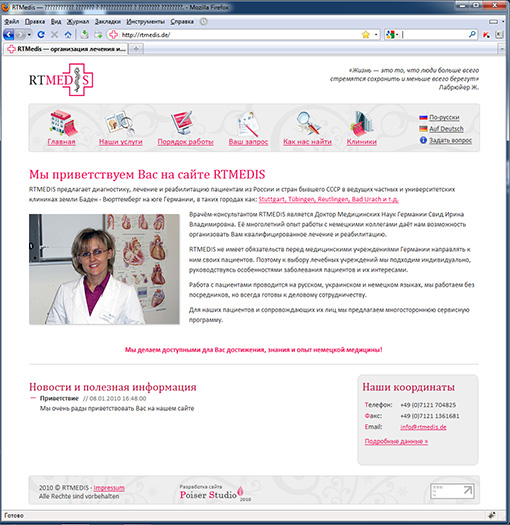Viewport: 510px width, 525px height.
Task: Open the Приветствие news item
Action: click(x=59, y=398)
